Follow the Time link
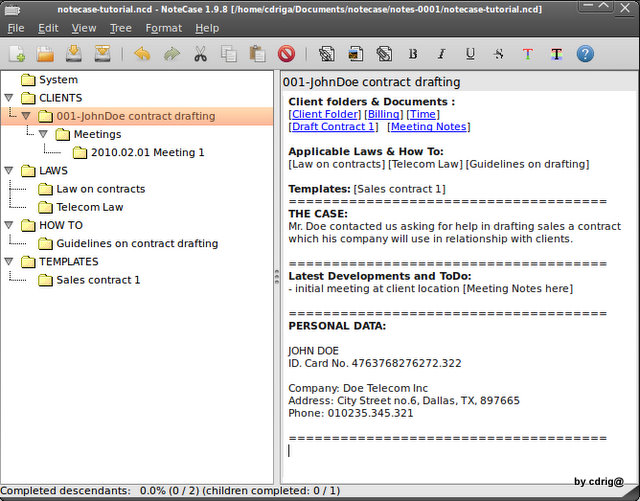 pyautogui.click(x=423, y=114)
